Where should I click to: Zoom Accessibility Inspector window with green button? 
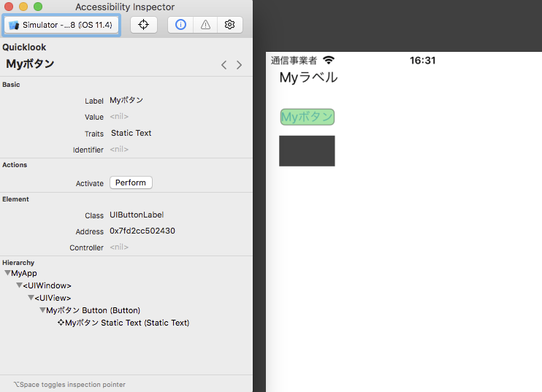pos(38,7)
